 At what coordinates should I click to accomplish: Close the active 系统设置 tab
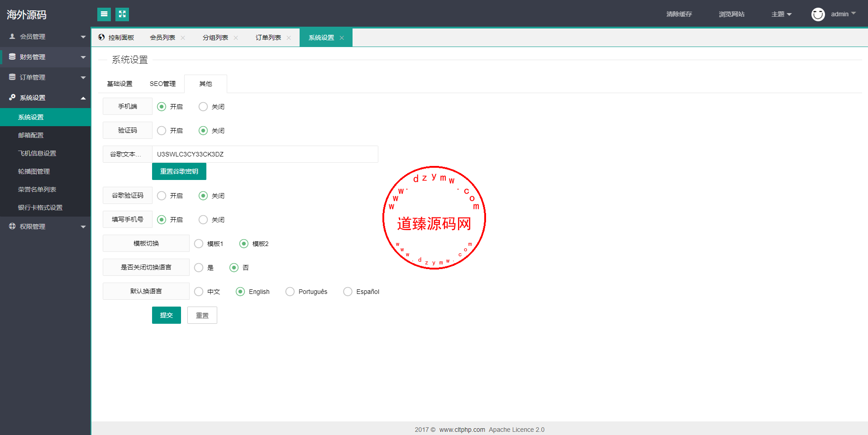click(x=342, y=38)
